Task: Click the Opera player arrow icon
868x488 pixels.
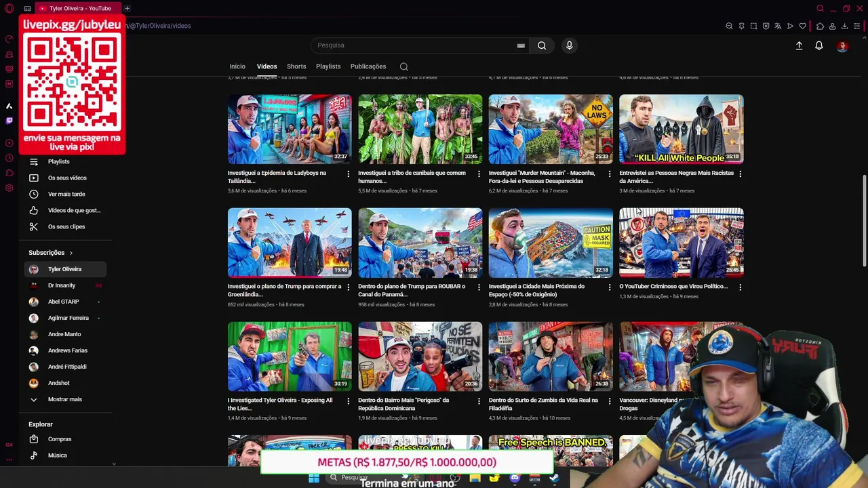Action: click(790, 26)
